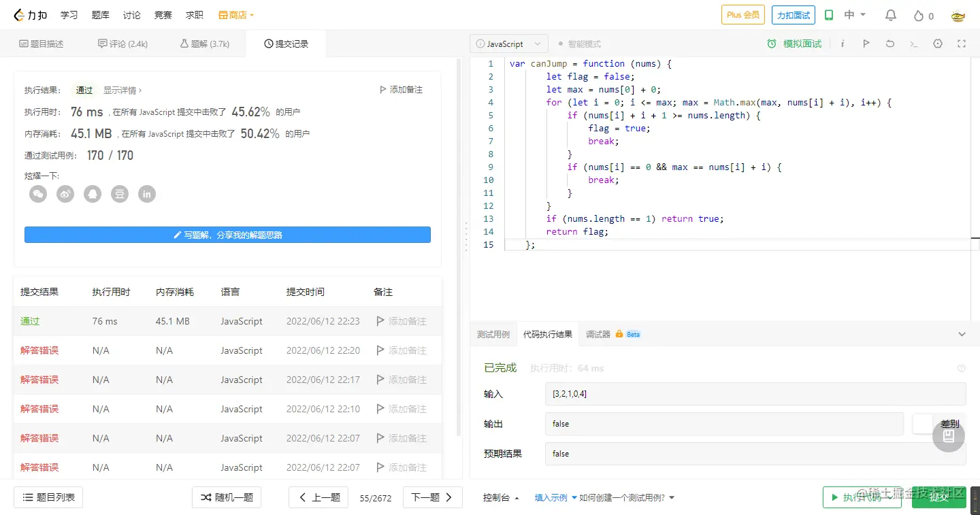This screenshot has height=515, width=980.
Task: Select the 提交记录 tab
Action: point(286,44)
